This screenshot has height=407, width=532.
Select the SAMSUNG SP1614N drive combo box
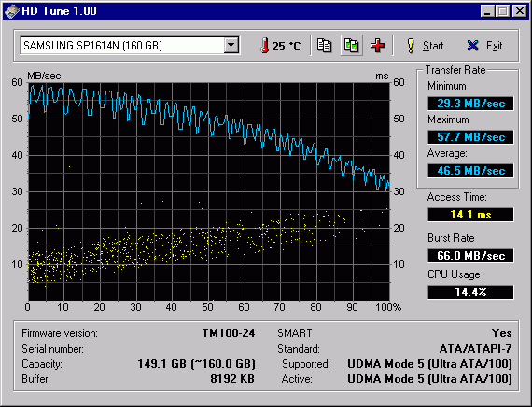click(130, 45)
